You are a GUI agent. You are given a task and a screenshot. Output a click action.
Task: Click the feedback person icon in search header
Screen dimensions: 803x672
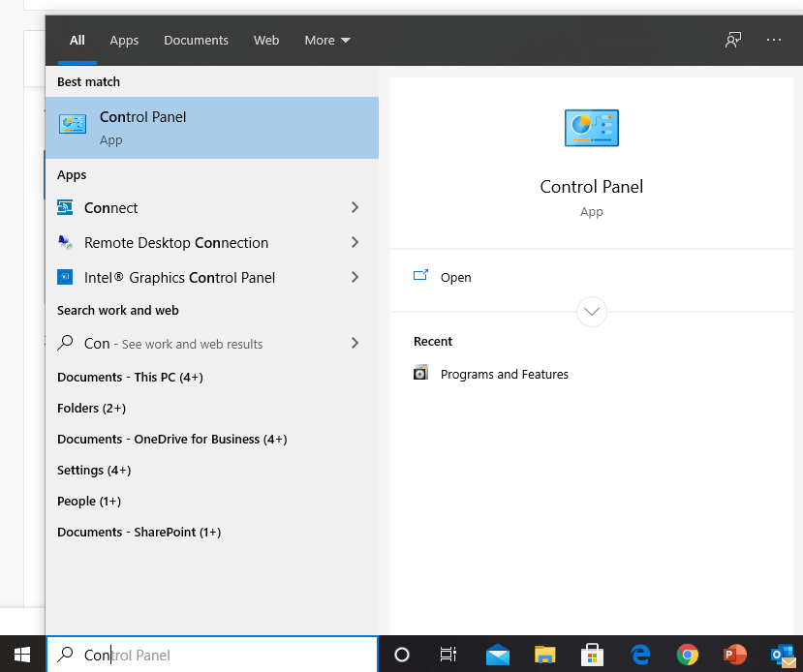[733, 40]
